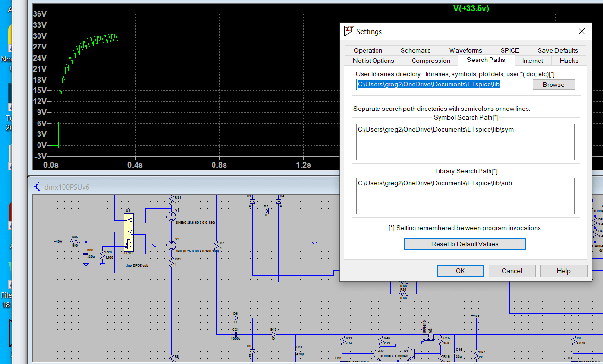Click the +40V net label near R65
603x364 pixels.
click(x=58, y=241)
